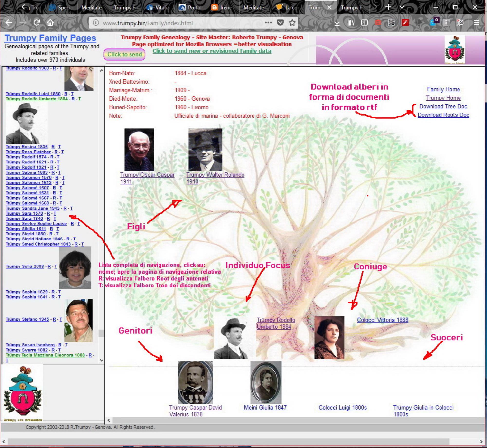
Task: Open the Trumpy Family Pages heading link
Action: [x=50, y=38]
